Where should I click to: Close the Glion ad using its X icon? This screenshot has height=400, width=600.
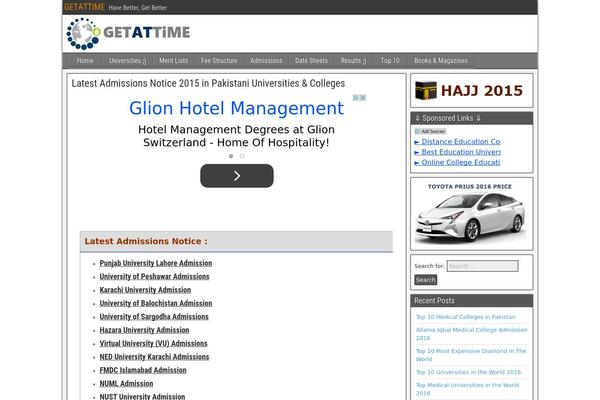coord(363,98)
